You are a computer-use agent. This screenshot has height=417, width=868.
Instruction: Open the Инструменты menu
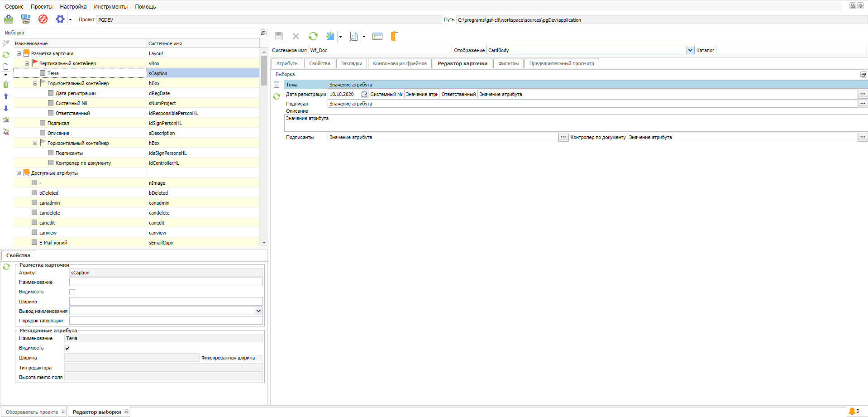(110, 7)
